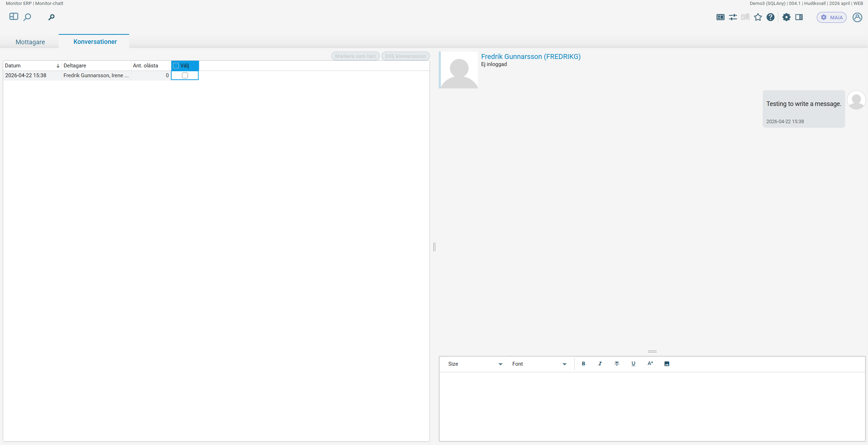Underline text using editor toolbar icon
The height and width of the screenshot is (445, 868).
tap(633, 364)
